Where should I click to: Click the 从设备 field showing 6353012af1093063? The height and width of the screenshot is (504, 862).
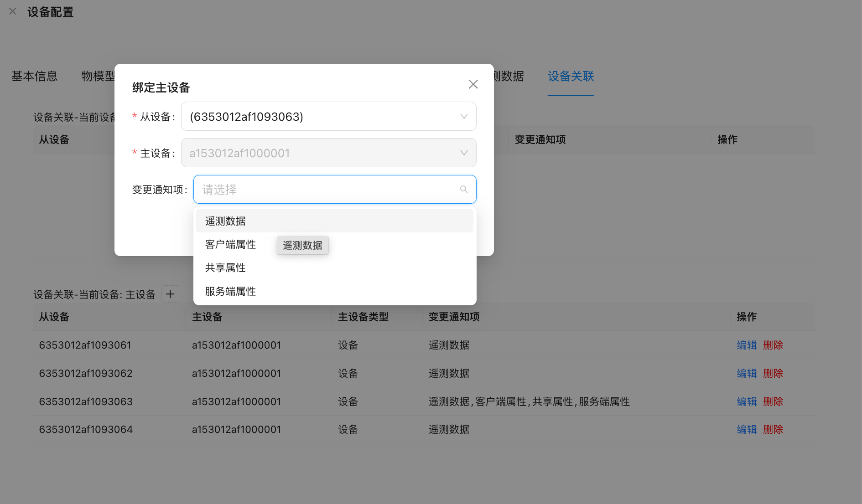point(319,117)
